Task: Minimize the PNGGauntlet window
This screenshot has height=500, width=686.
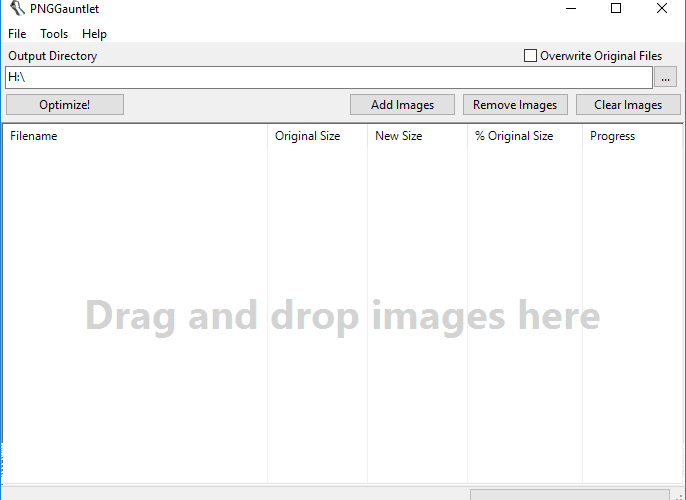Action: [x=571, y=8]
